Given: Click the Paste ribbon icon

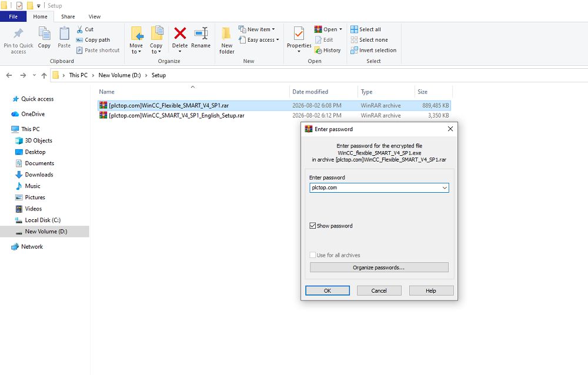Looking at the screenshot, I should tap(64, 34).
